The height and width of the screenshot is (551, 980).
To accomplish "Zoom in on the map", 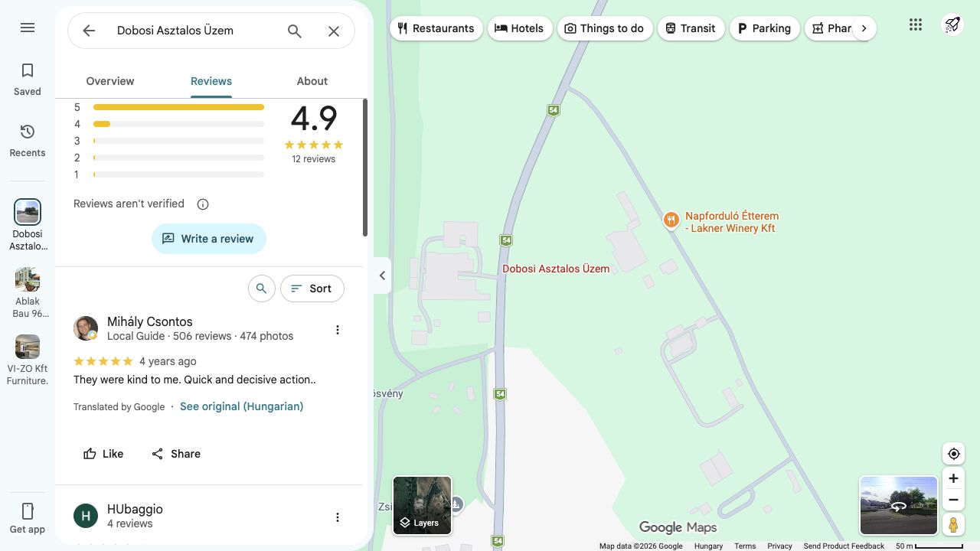I will point(953,478).
